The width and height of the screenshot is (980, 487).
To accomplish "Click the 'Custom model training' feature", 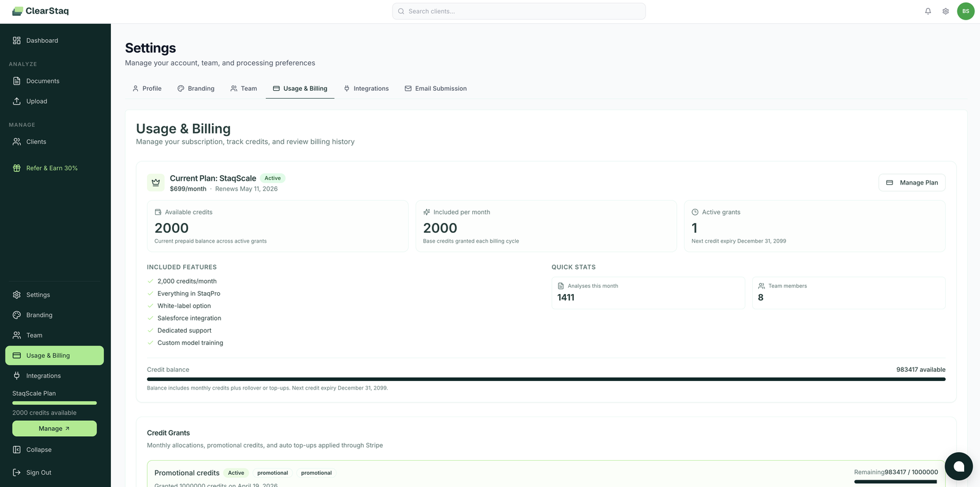I will 190,343.
